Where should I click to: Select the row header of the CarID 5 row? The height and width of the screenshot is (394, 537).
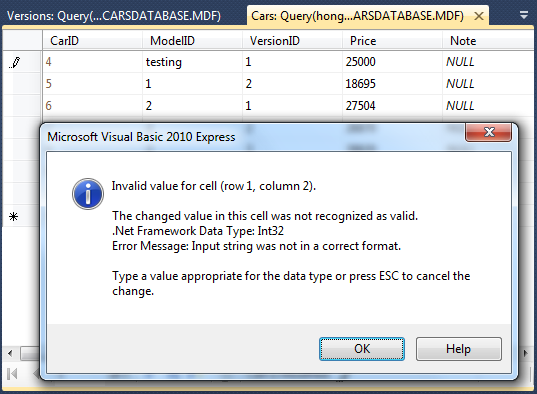click(22, 84)
